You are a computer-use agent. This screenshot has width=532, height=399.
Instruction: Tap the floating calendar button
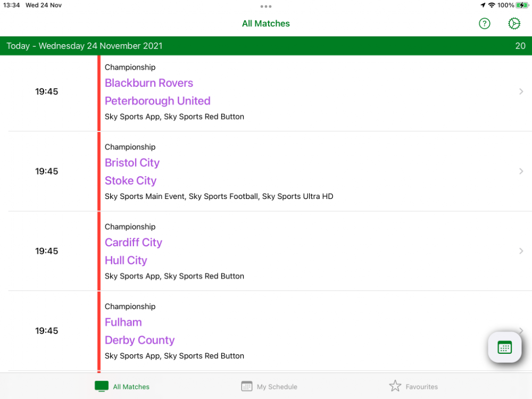click(504, 347)
